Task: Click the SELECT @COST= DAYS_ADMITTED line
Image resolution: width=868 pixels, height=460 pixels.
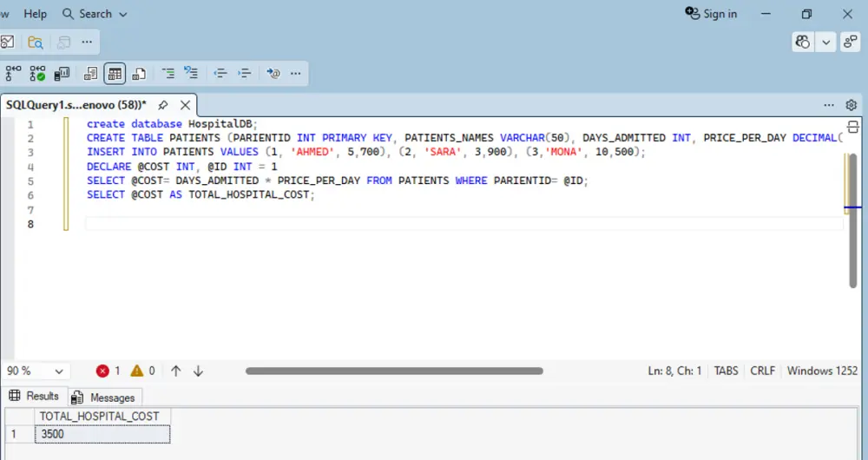Action: [x=337, y=181]
